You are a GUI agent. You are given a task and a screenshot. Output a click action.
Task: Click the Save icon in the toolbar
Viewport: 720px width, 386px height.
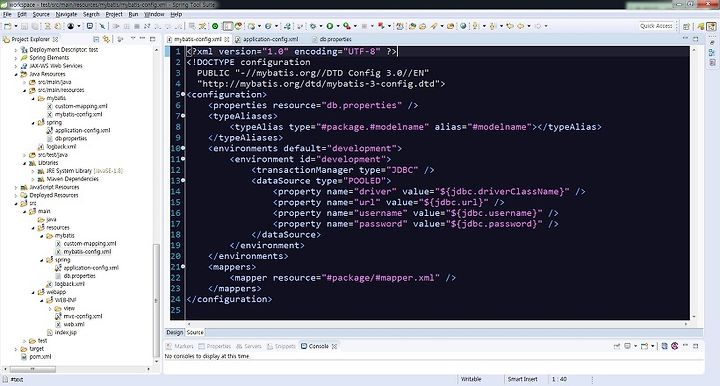pos(24,26)
